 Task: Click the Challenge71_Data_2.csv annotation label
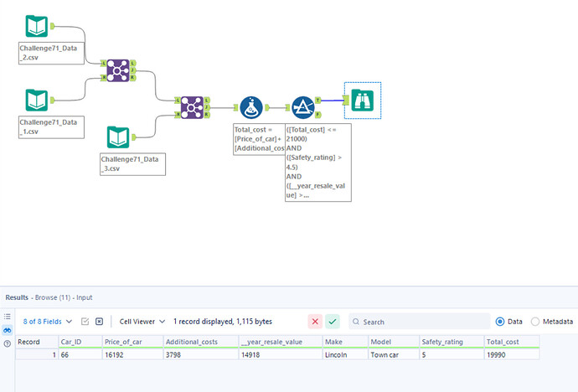coord(51,53)
